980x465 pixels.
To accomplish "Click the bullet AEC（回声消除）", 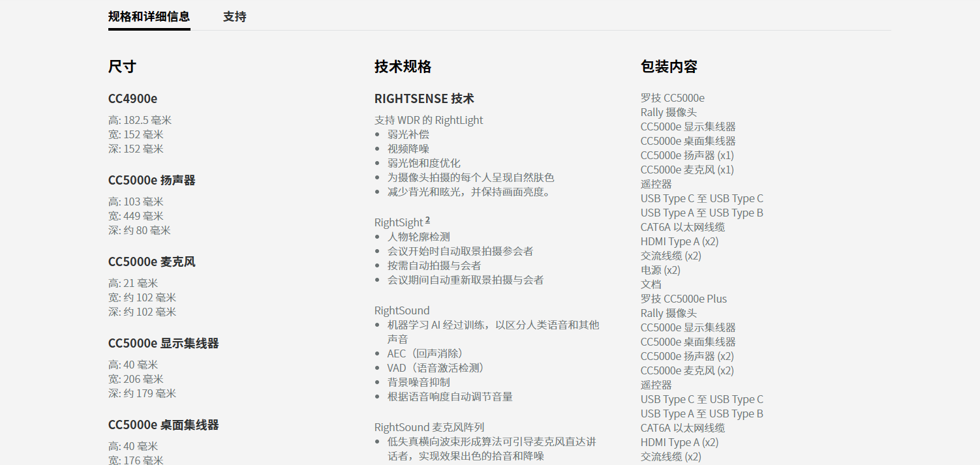I will click(x=425, y=353).
